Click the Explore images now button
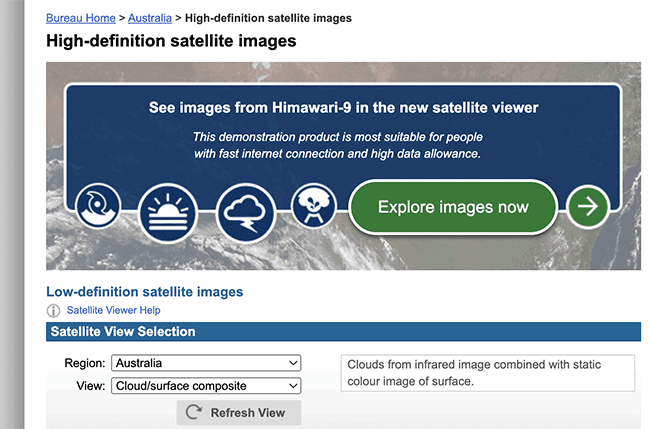 (x=453, y=207)
